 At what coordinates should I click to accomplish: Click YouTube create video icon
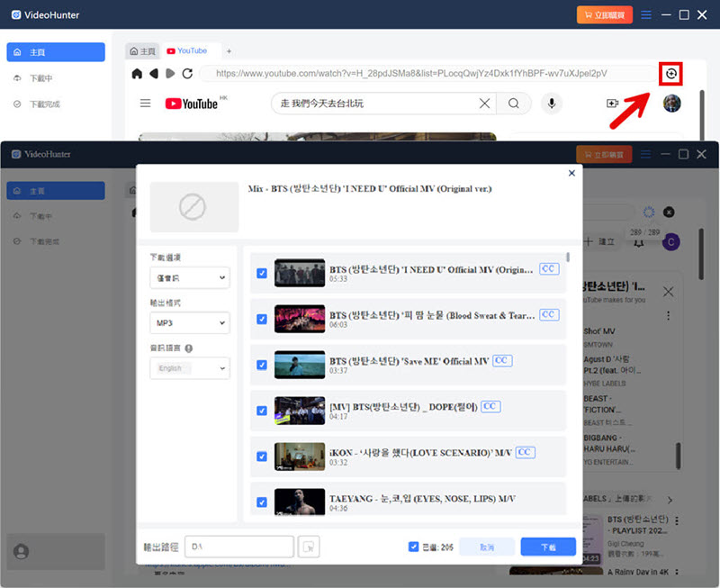tap(613, 104)
